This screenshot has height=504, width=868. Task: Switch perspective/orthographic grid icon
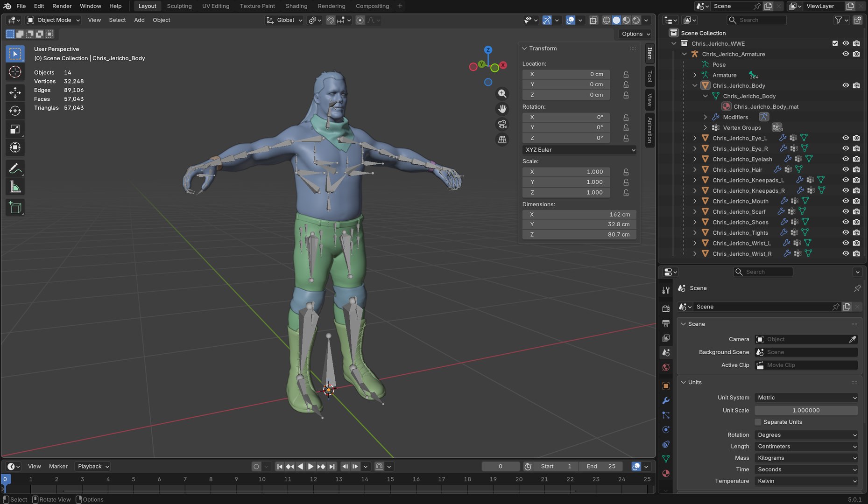point(502,139)
